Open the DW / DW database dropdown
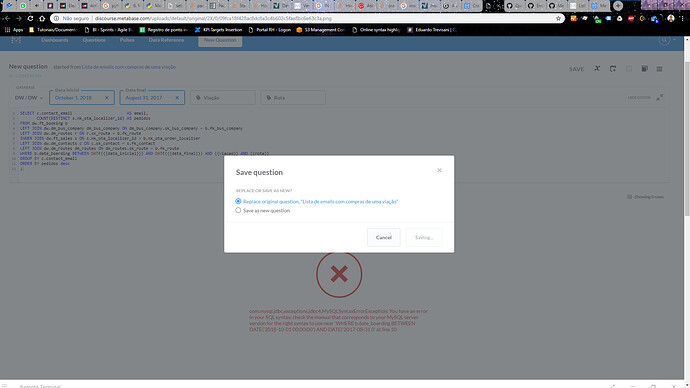 pyautogui.click(x=29, y=98)
